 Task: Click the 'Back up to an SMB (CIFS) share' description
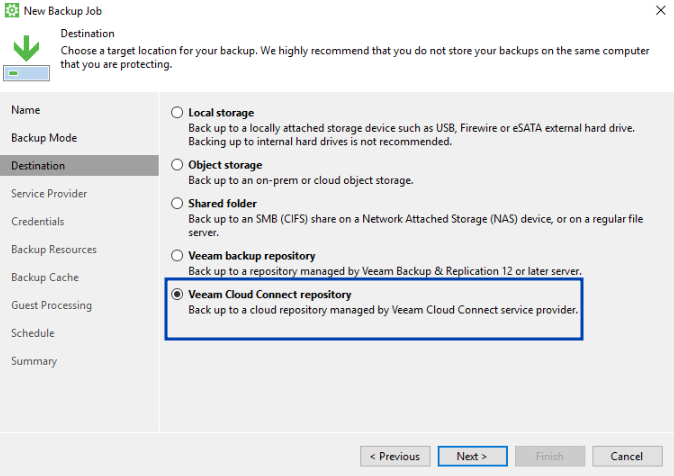tap(416, 226)
